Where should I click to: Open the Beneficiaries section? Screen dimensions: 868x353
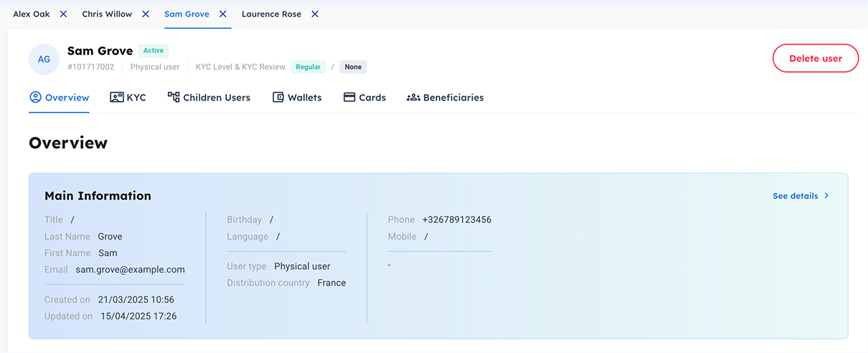(x=445, y=98)
